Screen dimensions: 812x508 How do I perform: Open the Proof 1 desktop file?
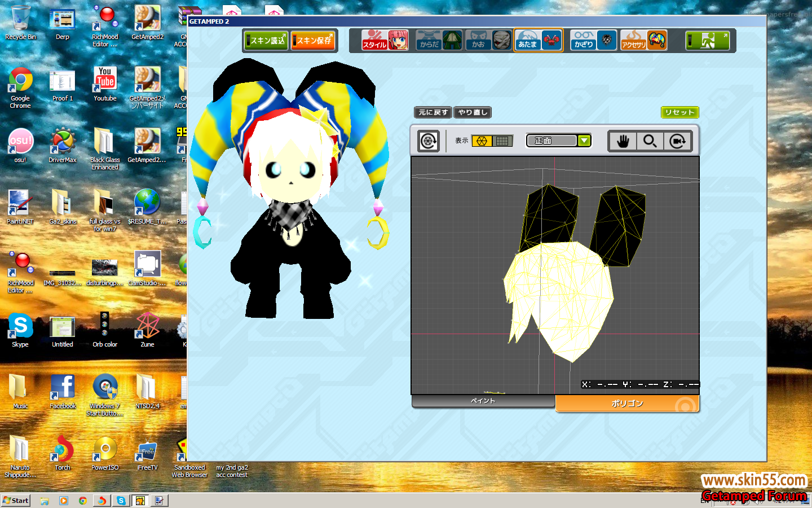point(63,85)
